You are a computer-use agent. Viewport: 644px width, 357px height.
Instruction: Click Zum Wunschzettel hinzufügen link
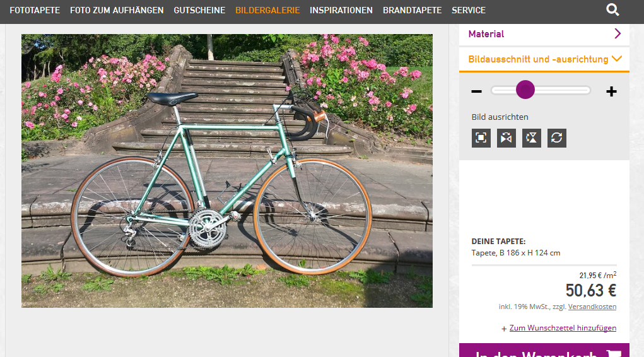tap(563, 328)
